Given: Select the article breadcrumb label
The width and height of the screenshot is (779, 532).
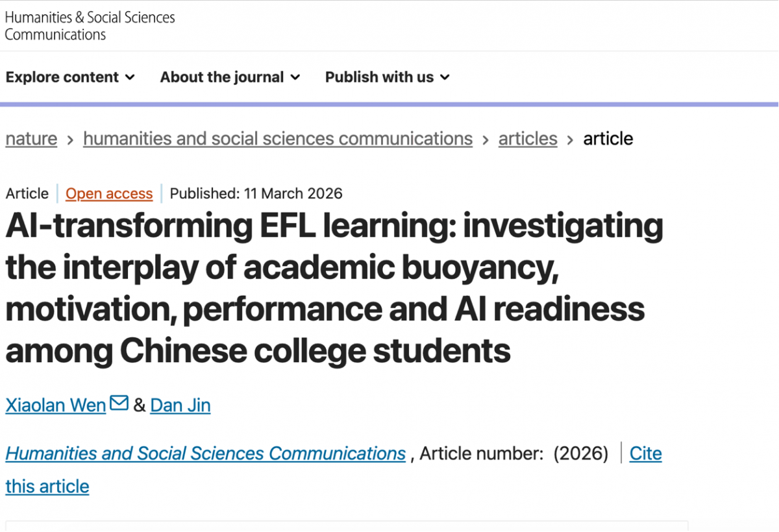Looking at the screenshot, I should (x=608, y=138).
